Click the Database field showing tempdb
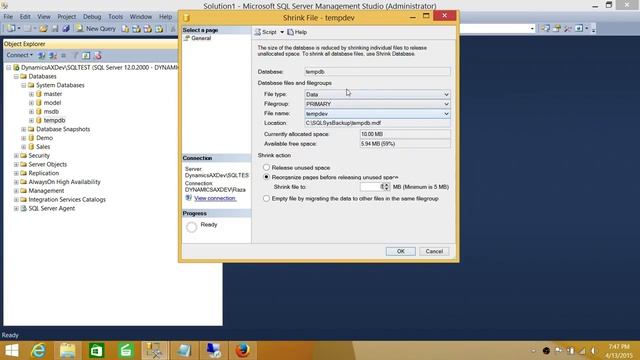 377,72
